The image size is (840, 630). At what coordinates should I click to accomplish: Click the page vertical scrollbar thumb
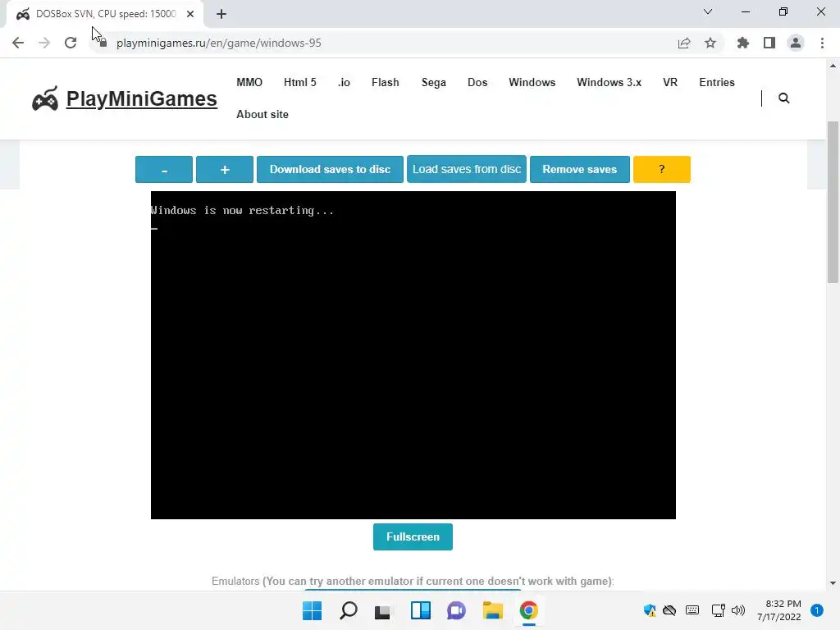pos(833,202)
